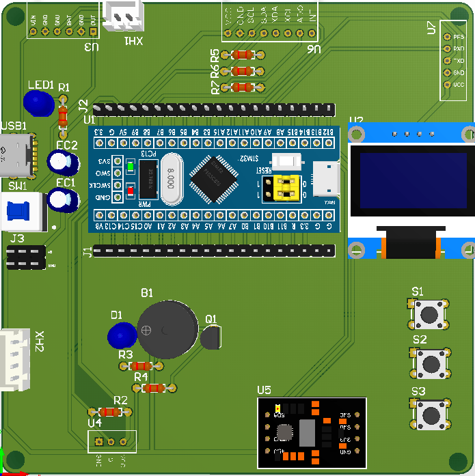
Task: Click the 'U5' silkscreen label
Action: [x=264, y=391]
